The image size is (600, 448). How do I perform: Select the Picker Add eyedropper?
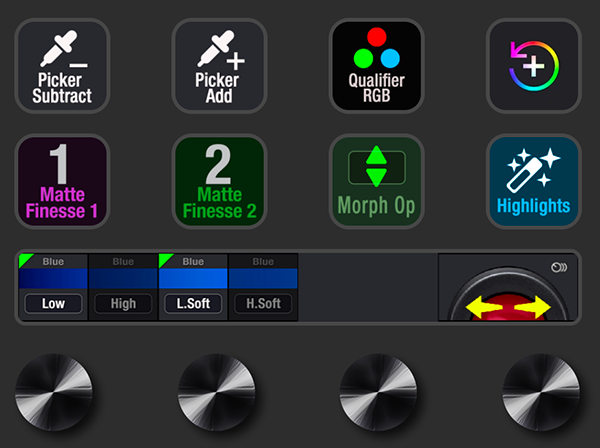219,66
